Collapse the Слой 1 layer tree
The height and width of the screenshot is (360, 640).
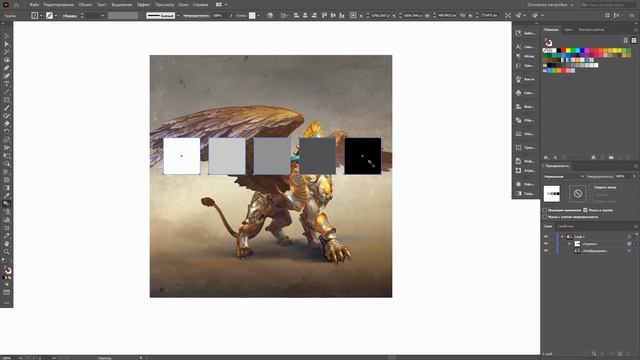pos(562,237)
